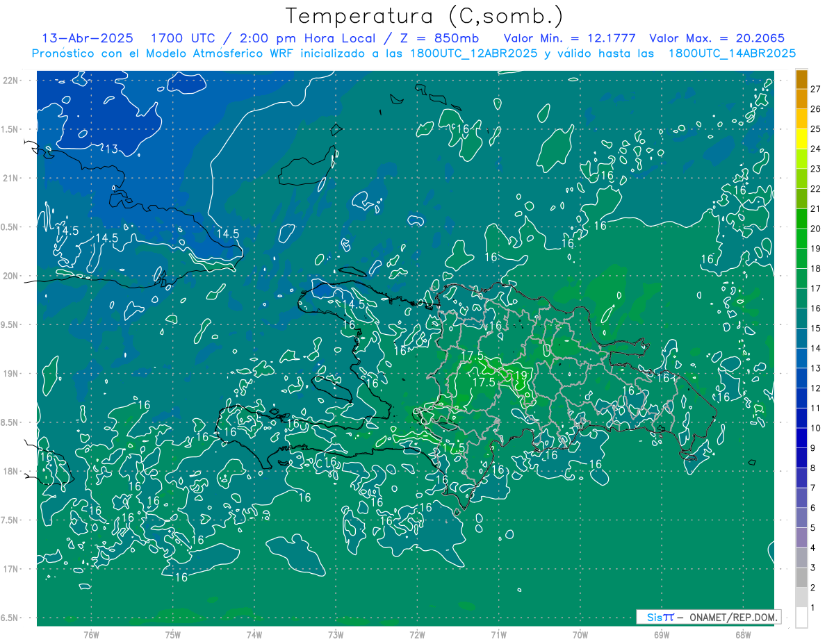Click the '76W' longitude axis label
Image resolution: width=834 pixels, height=644 pixels.
pyautogui.click(x=91, y=635)
